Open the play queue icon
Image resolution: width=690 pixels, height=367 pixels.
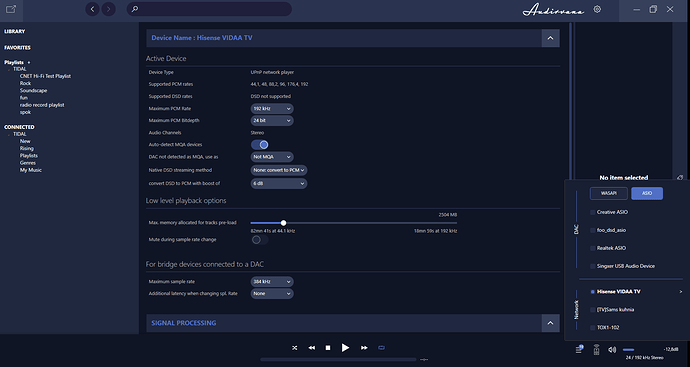point(580,349)
